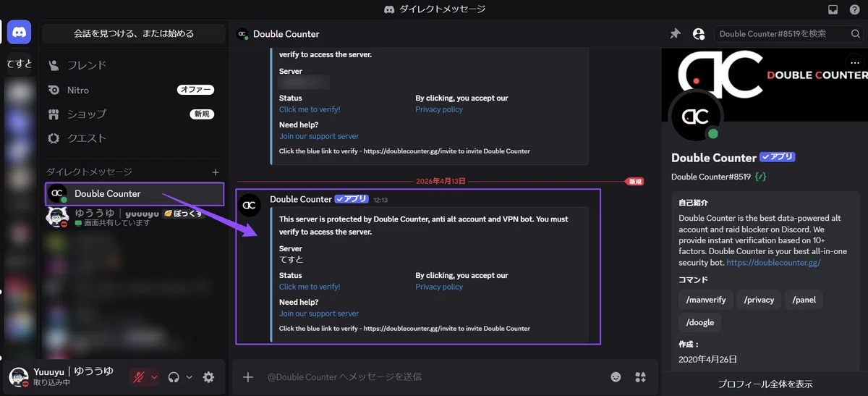The width and height of the screenshot is (868, 396).
Task: Open user settings gear icon
Action: 209,376
